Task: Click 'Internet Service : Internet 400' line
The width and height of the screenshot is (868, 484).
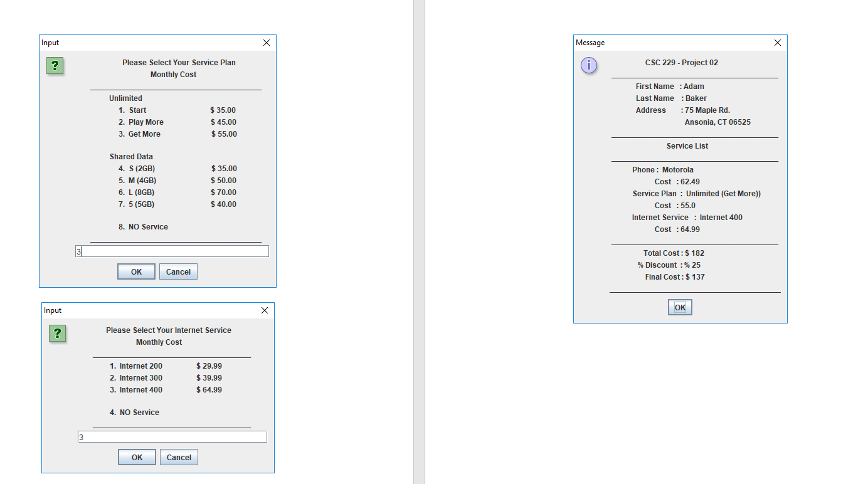Action: click(687, 218)
